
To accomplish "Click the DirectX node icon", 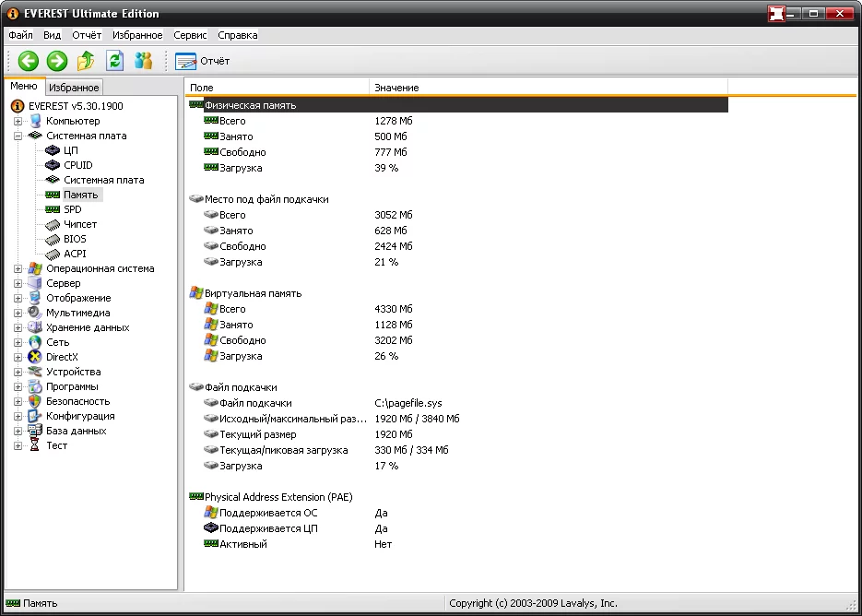I will pyautogui.click(x=35, y=358).
